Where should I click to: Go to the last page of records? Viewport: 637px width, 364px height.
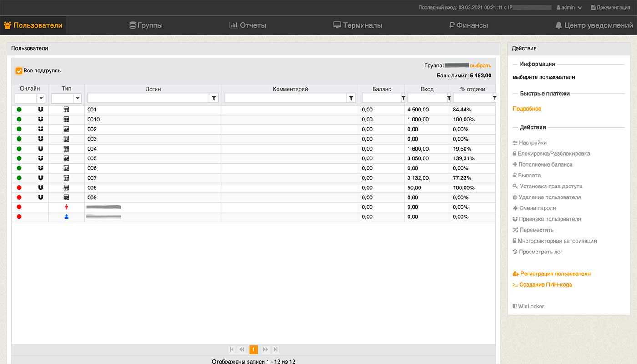coord(275,349)
